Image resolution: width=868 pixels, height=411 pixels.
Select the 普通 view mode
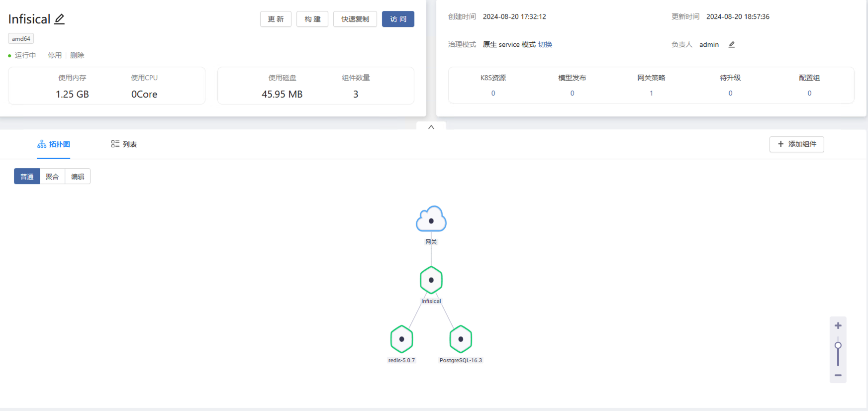[x=27, y=177]
